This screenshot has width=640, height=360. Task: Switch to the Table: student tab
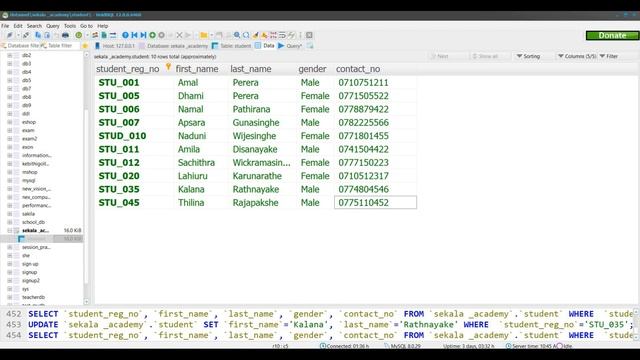[x=231, y=46]
